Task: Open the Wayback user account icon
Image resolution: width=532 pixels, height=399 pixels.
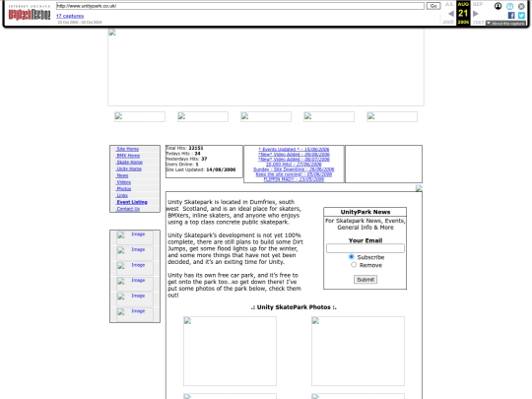Action: coord(498,6)
